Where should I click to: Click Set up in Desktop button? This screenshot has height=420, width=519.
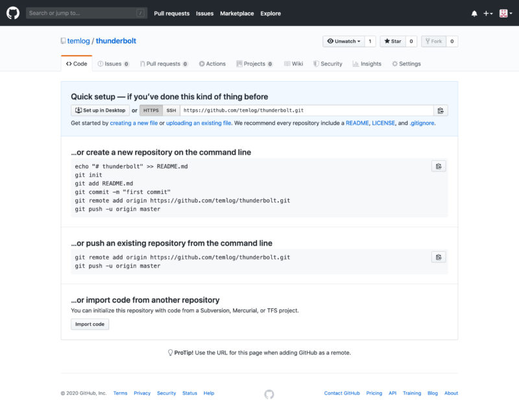[x=101, y=110]
